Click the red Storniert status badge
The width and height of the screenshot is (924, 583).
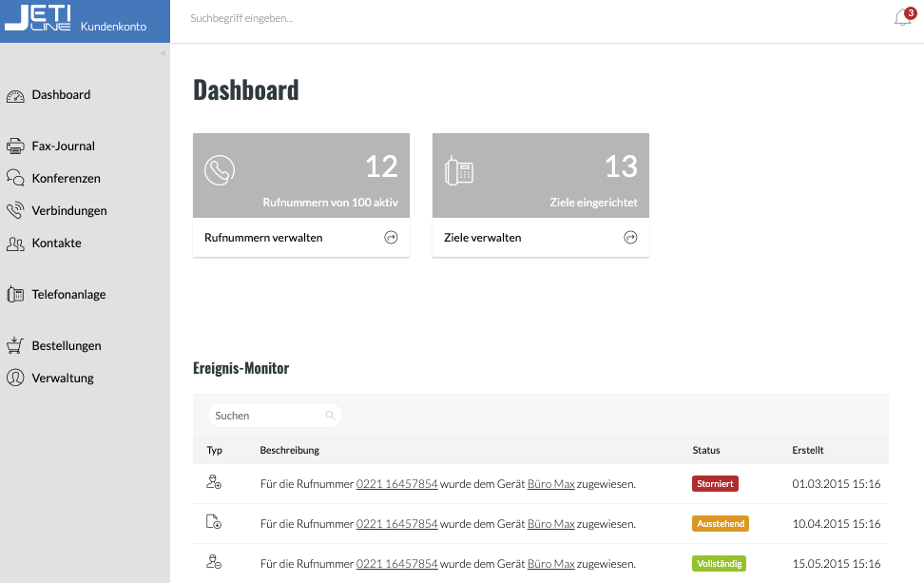pos(716,484)
